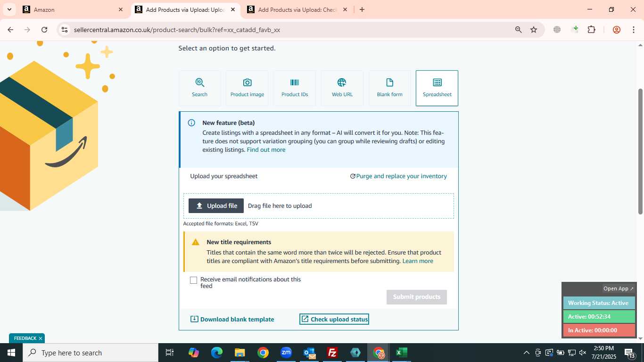Open Task View on the taskbar
The image size is (644, 362).
tap(170, 353)
